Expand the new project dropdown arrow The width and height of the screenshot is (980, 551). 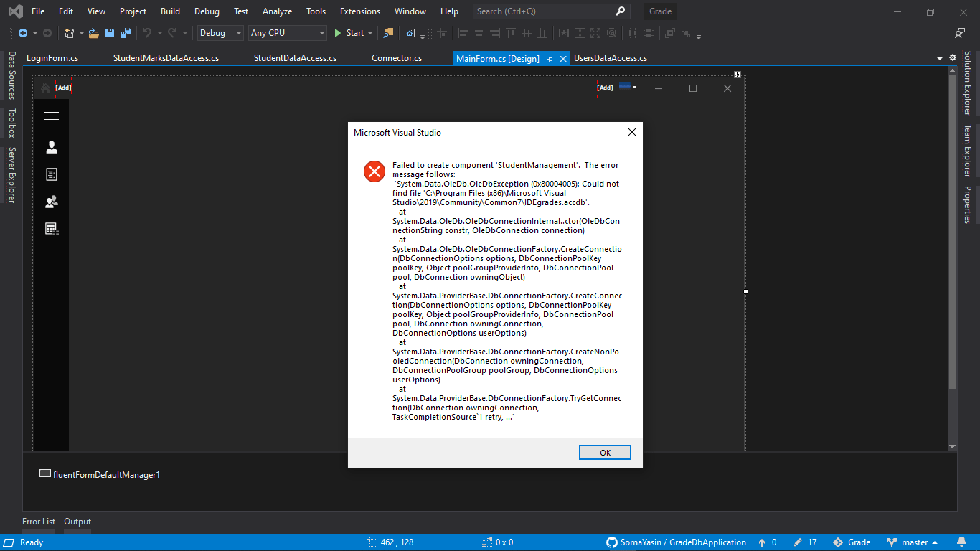click(x=81, y=33)
